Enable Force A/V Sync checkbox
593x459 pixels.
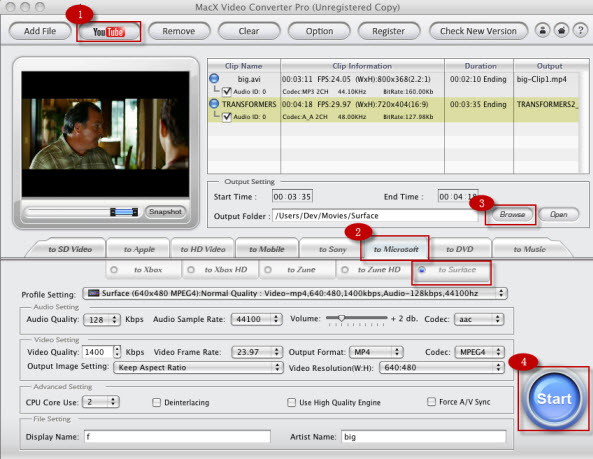[x=431, y=402]
